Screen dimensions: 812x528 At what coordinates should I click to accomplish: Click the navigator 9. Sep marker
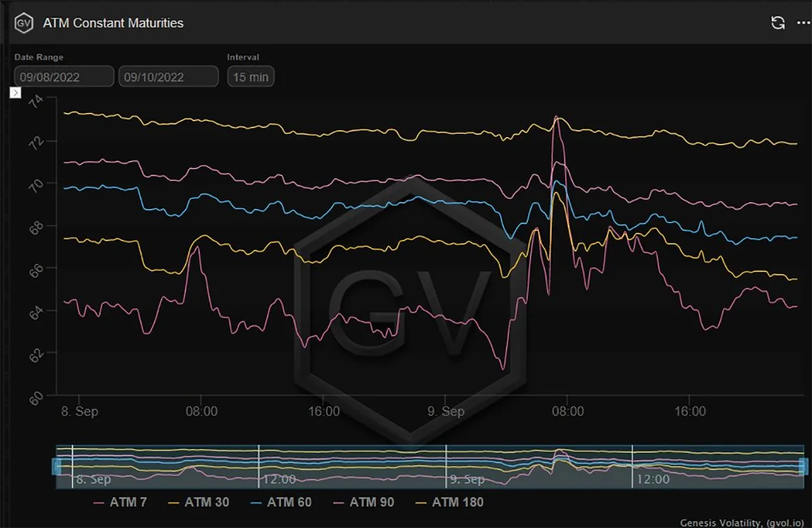tap(467, 479)
